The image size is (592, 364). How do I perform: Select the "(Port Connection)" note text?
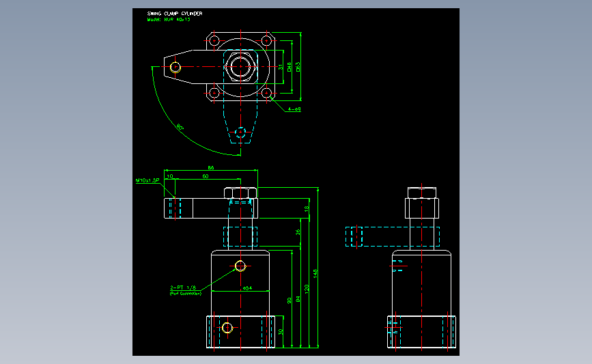(x=185, y=294)
